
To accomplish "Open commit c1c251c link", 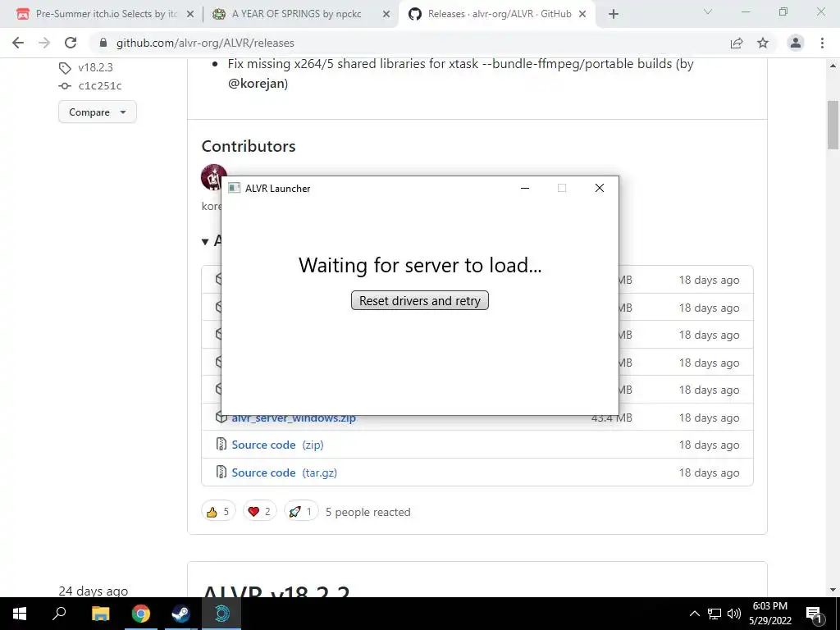I will tap(99, 85).
